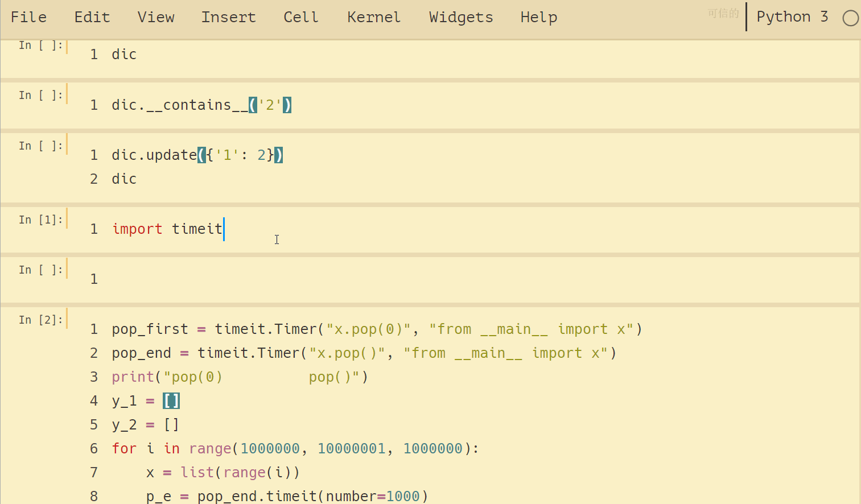Select the cell by its In [2] prompt
The width and height of the screenshot is (861, 504).
coord(40,320)
